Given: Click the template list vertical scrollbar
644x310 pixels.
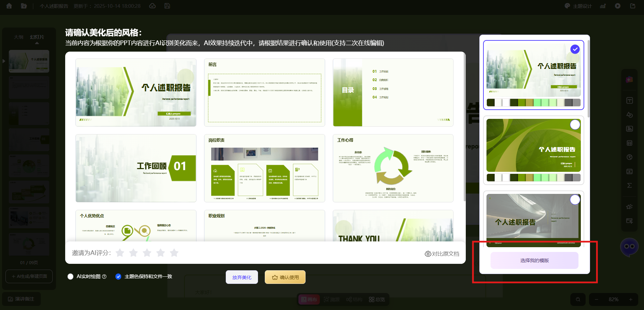Looking at the screenshot, I should (x=588, y=78).
